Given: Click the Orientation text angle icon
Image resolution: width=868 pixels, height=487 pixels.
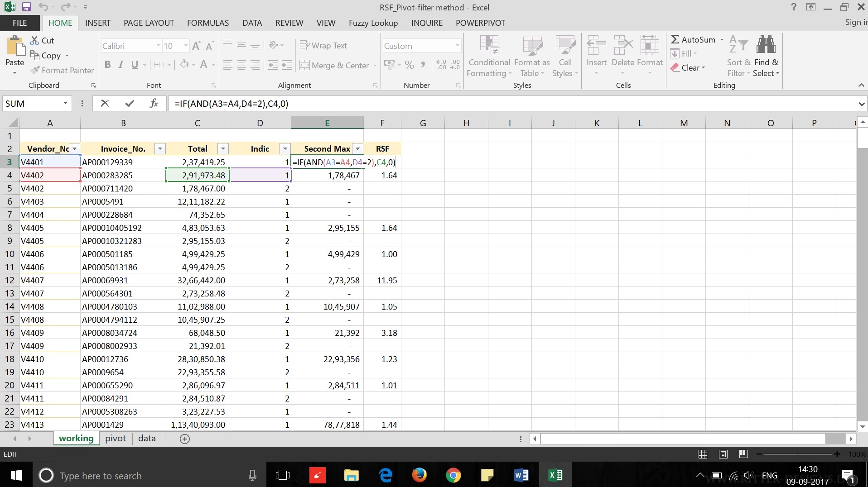Looking at the screenshot, I should (x=273, y=45).
